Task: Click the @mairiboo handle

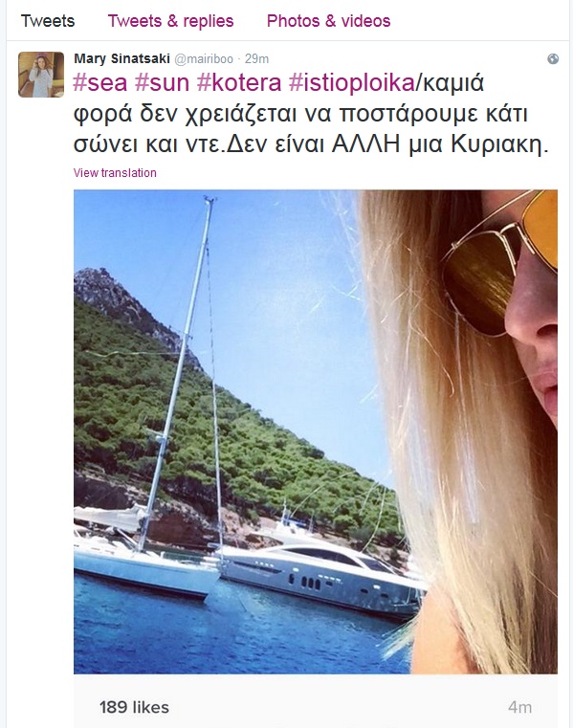Action: coord(204,59)
